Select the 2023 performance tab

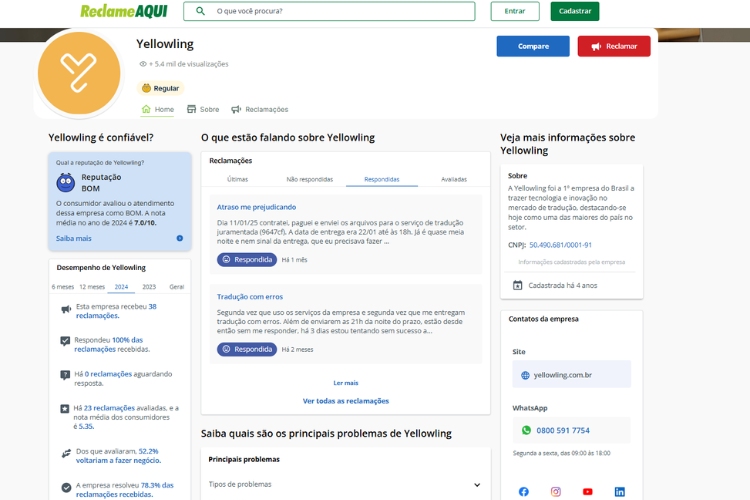click(149, 287)
